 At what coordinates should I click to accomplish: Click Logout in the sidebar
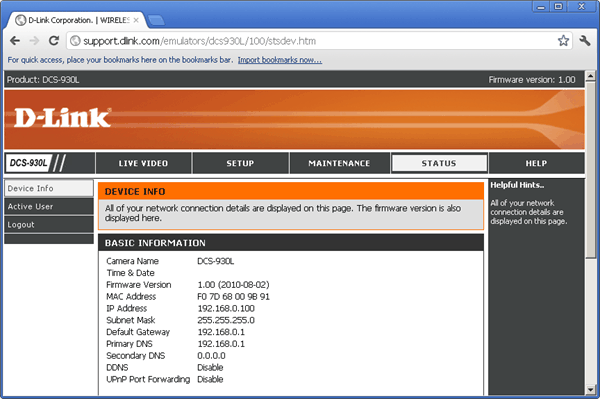point(49,225)
